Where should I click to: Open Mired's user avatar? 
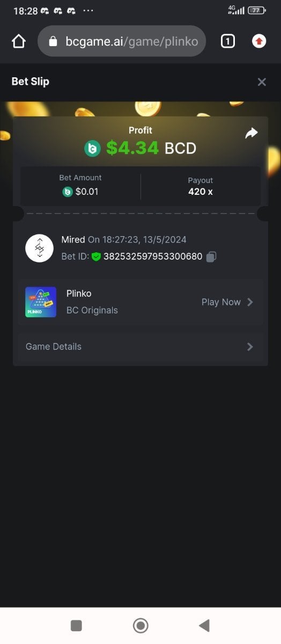(39, 248)
